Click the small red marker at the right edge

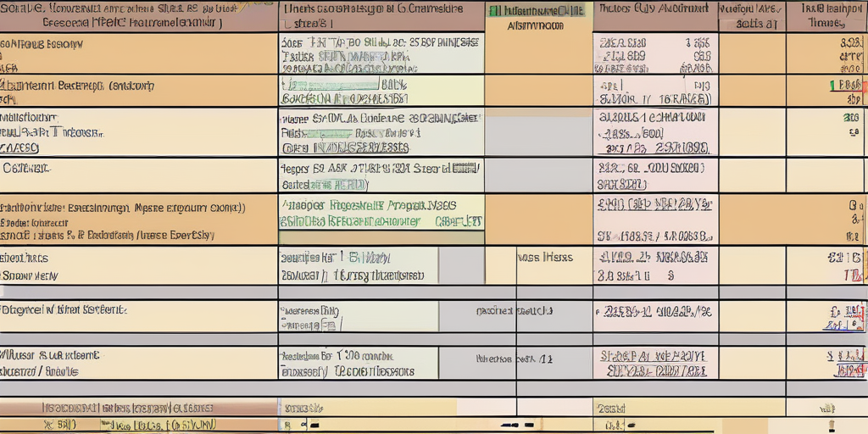tap(864, 86)
